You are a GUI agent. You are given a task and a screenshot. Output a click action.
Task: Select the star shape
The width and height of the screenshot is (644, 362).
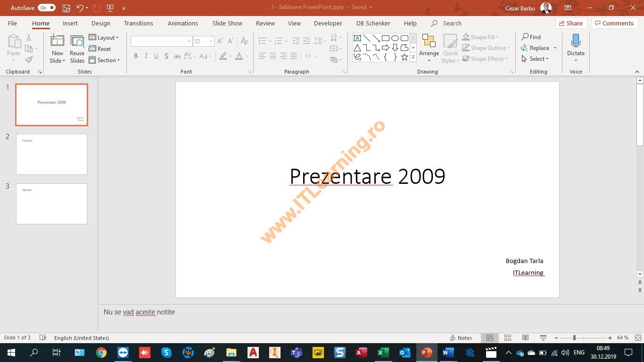pos(405,57)
